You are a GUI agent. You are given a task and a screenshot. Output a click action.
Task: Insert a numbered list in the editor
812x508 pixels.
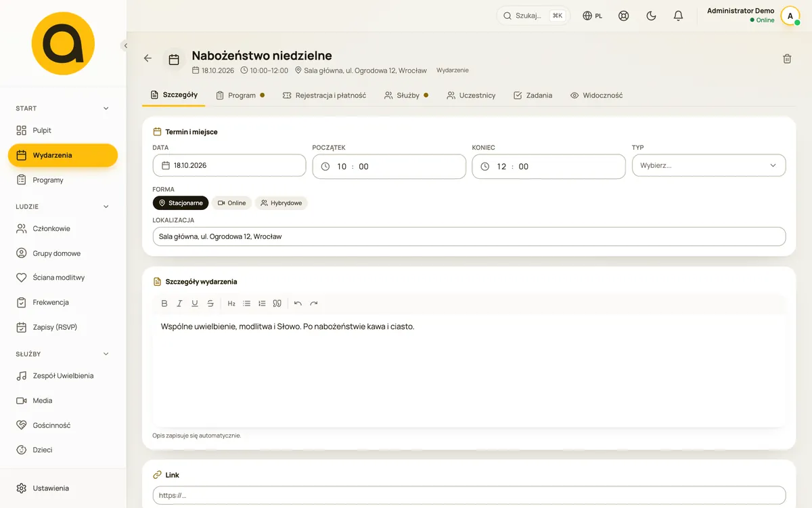[262, 303]
